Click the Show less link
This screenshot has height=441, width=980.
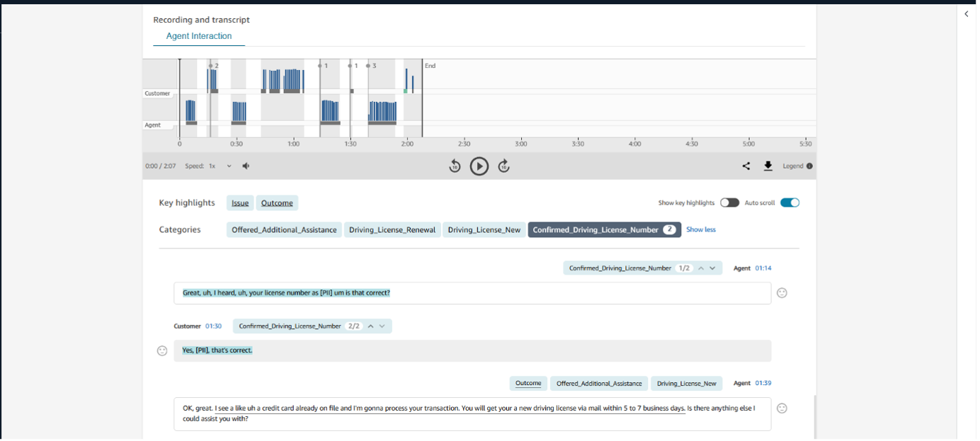[701, 230]
